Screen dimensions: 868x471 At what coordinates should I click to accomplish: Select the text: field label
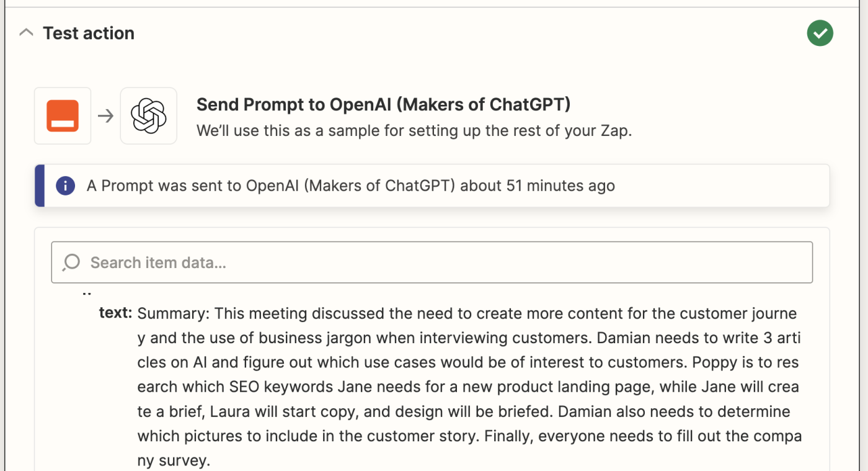(116, 313)
